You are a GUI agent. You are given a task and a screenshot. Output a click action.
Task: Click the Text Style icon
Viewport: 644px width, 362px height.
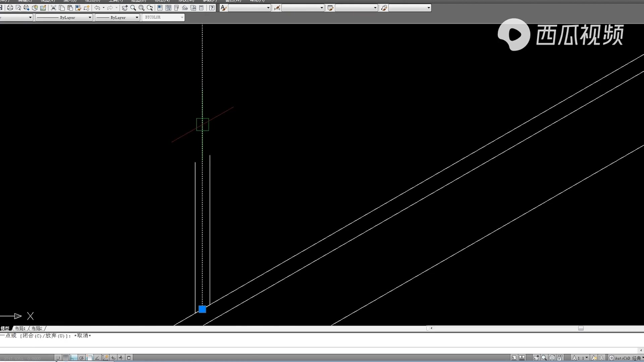point(223,8)
